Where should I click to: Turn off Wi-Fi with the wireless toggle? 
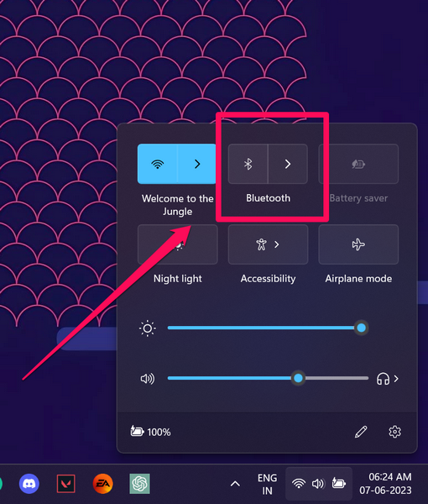(157, 164)
